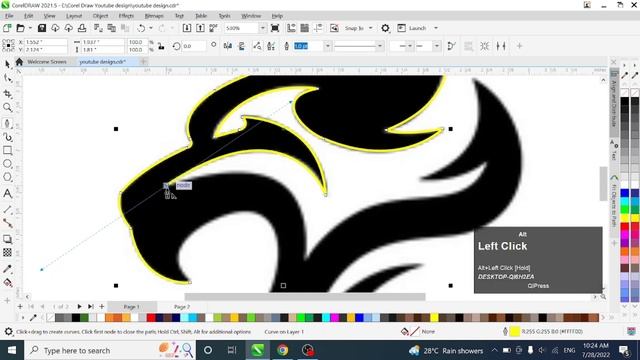Click the X position field
The width and height of the screenshot is (640, 360).
(x=46, y=42)
